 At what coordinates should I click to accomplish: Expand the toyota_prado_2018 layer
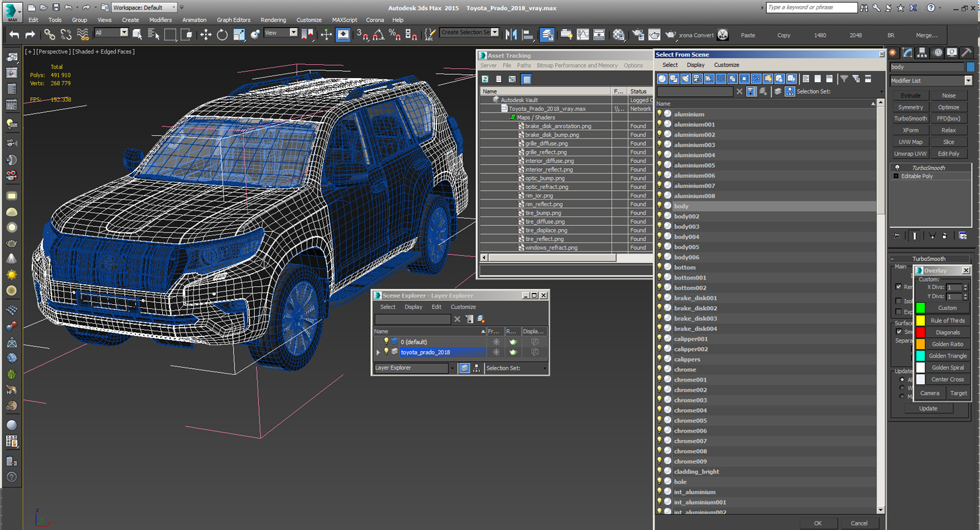(x=378, y=352)
